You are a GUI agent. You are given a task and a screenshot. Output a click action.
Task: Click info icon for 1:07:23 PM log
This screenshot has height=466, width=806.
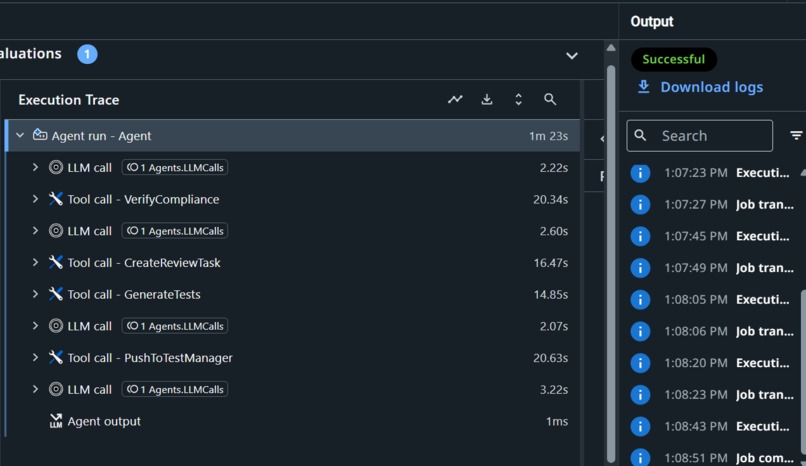click(x=640, y=173)
